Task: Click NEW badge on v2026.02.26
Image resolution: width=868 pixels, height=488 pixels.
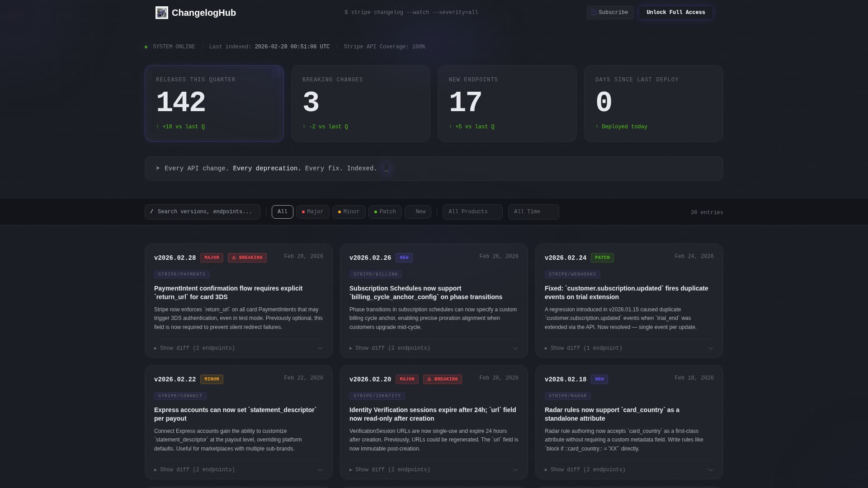Action: pyautogui.click(x=404, y=258)
